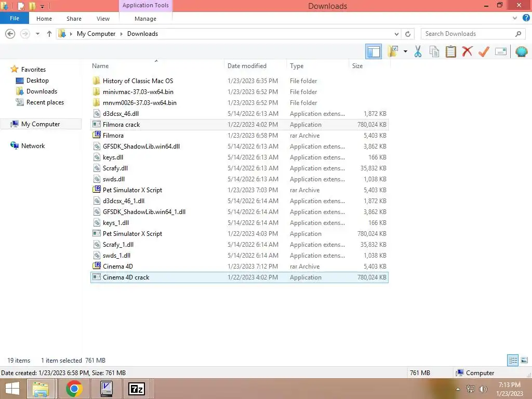
Task: Open Downloads in the navigation pane
Action: coord(42,91)
